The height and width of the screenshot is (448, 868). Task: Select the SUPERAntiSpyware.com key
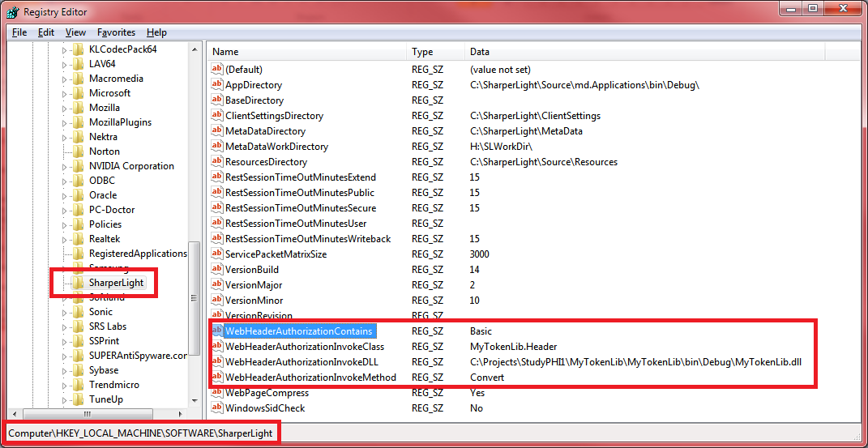[138, 356]
